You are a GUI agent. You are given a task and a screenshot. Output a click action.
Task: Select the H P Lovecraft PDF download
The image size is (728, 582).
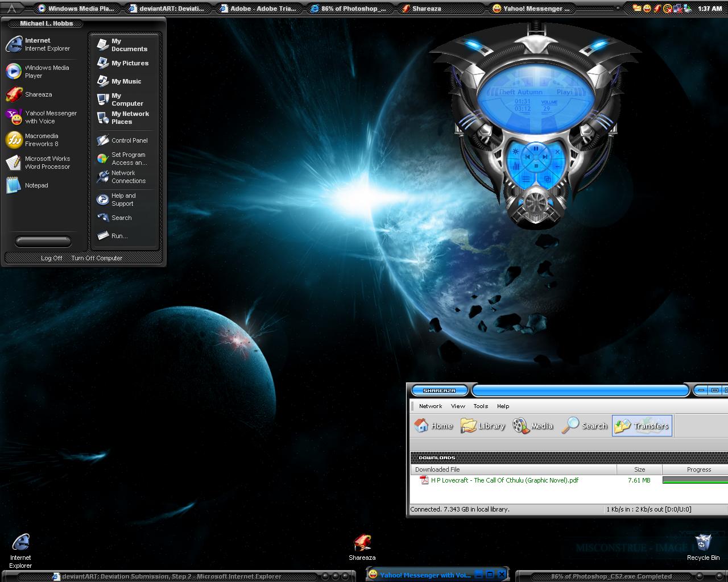pyautogui.click(x=504, y=480)
